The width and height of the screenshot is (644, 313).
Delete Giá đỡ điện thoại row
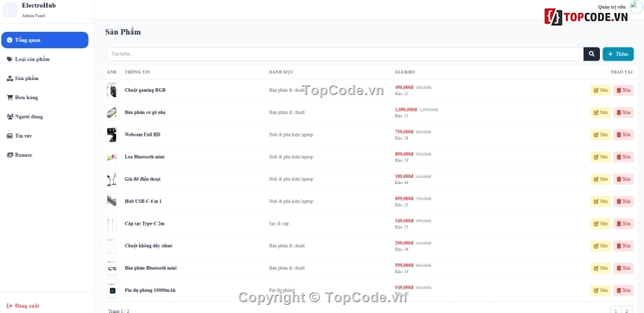tap(624, 179)
